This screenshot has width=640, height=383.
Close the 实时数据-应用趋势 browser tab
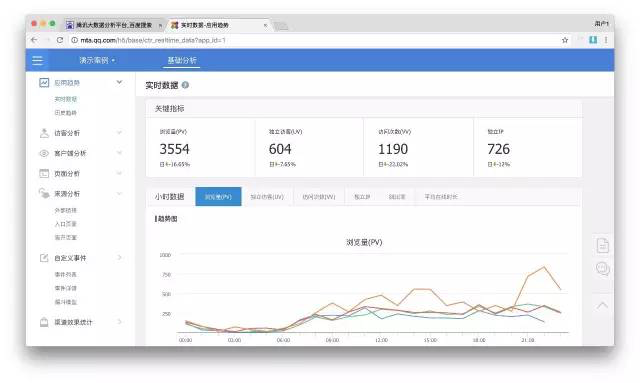[265, 25]
